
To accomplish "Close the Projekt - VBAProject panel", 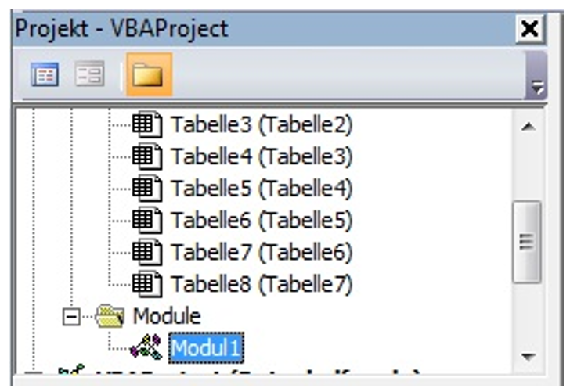I will tap(532, 30).
